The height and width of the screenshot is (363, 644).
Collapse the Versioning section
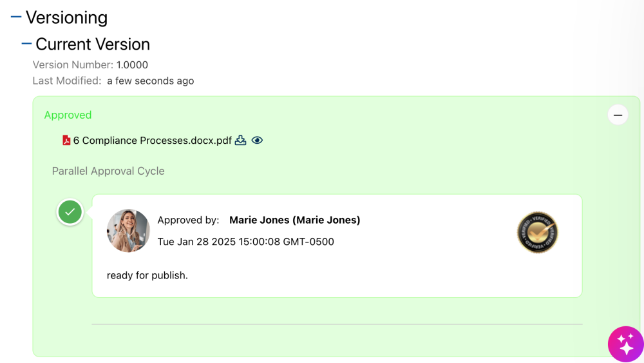coord(16,17)
